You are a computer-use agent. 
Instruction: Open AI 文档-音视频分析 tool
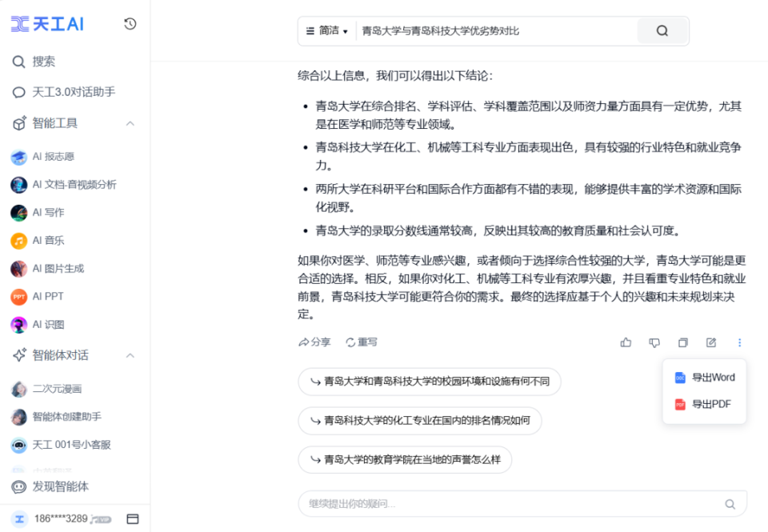click(x=64, y=185)
